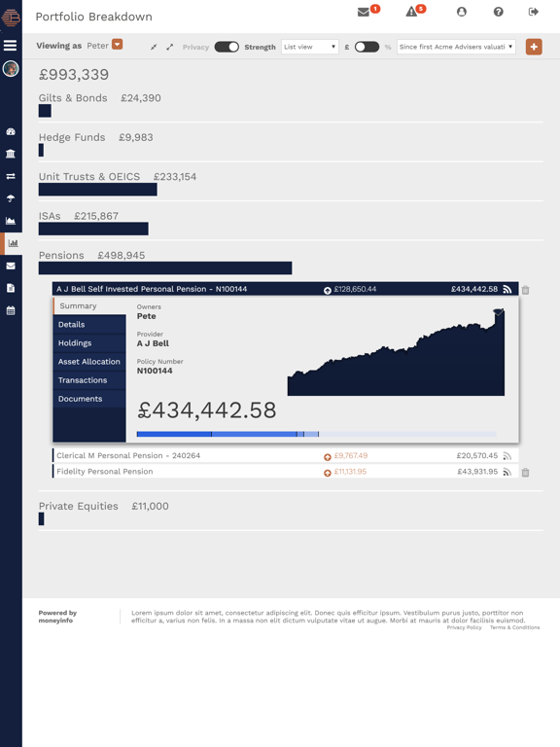Viewport: 560px width, 747px height.
Task: Collapse the A J Bell Self Invested Personal Pension row
Action: [x=285, y=289]
